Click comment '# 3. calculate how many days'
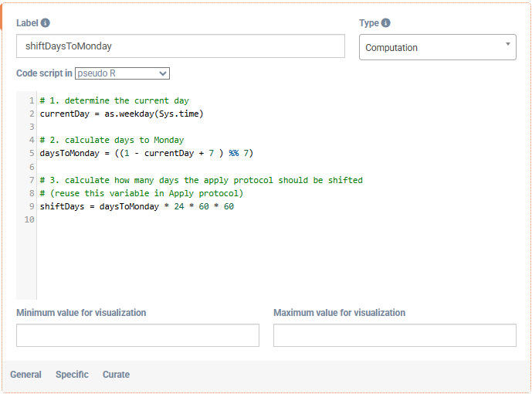This screenshot has width=532, height=394. [x=202, y=180]
